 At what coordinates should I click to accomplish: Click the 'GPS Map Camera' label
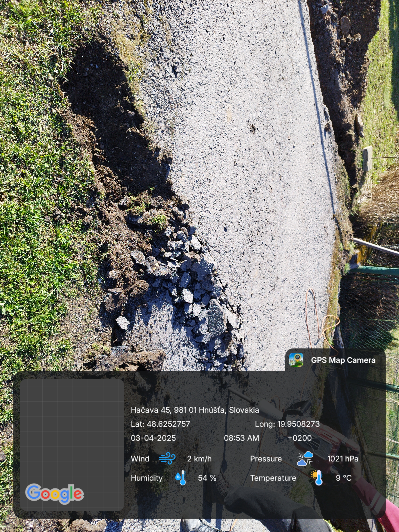343,360
